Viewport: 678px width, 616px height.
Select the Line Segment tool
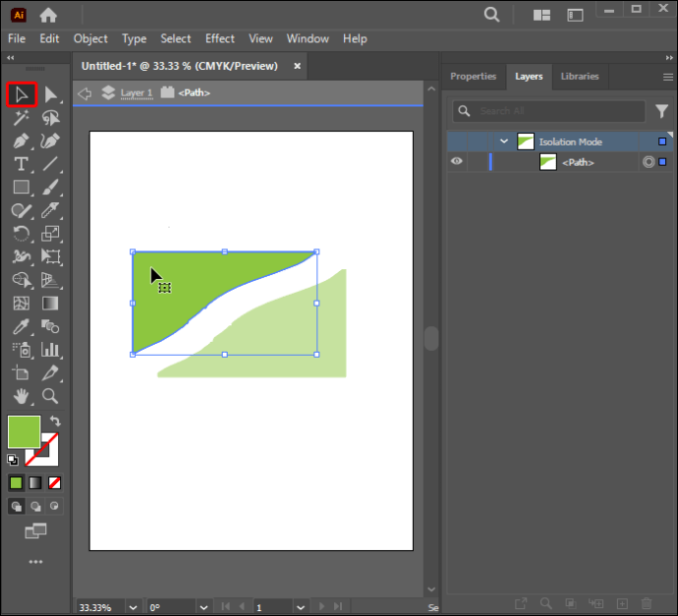point(51,164)
